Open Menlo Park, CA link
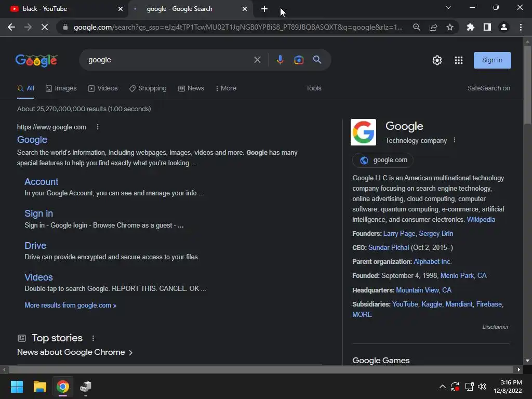Viewport: 532px width, 399px height. [x=463, y=275]
